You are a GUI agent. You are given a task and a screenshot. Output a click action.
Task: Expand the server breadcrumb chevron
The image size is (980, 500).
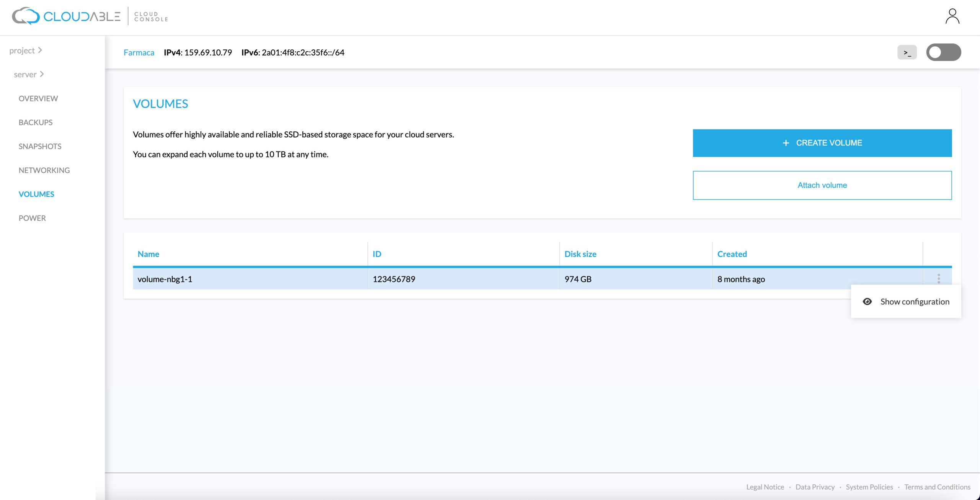click(x=42, y=74)
